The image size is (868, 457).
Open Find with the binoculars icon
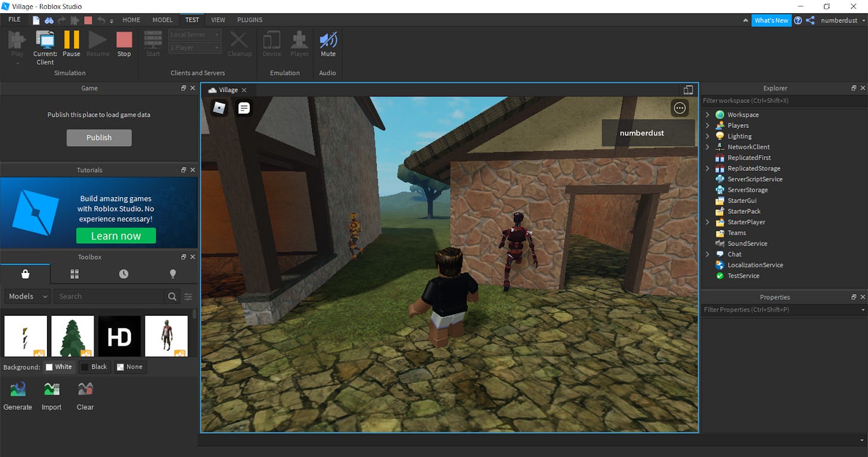[x=49, y=20]
